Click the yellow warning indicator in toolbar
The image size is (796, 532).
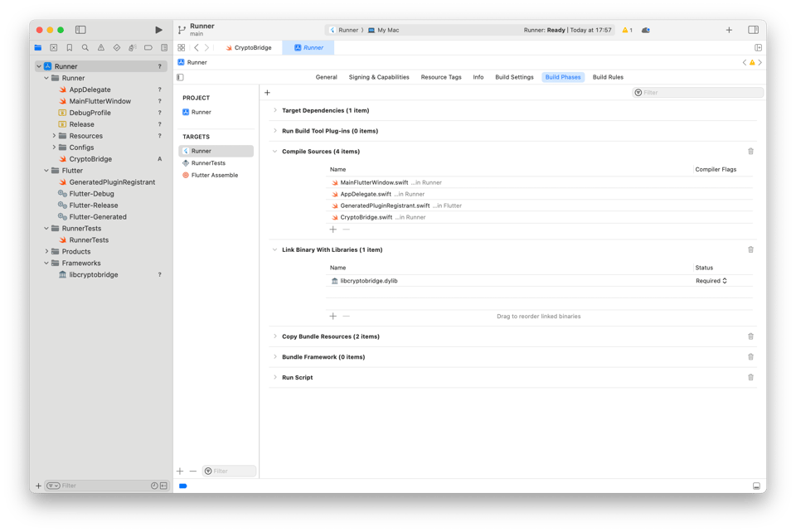coord(627,30)
